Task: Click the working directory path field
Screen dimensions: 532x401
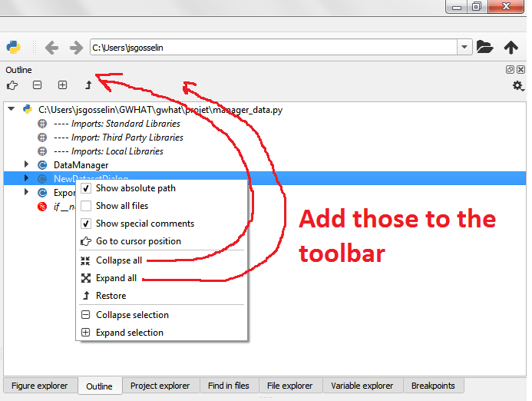Action: coord(273,47)
